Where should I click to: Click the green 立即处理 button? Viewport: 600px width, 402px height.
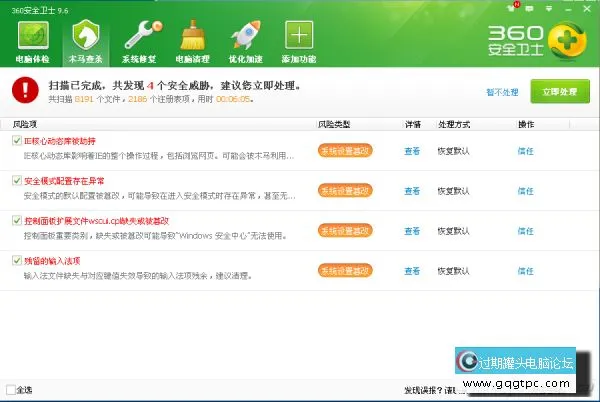click(x=560, y=91)
